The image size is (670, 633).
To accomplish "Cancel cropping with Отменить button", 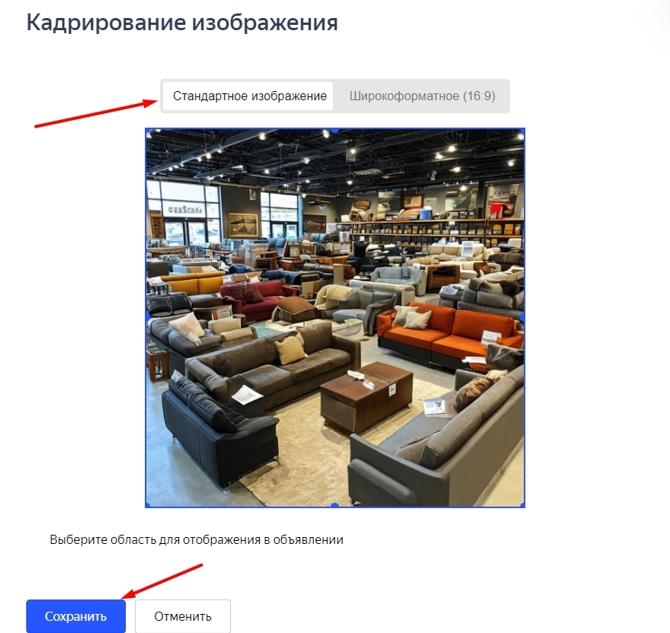I will (183, 616).
